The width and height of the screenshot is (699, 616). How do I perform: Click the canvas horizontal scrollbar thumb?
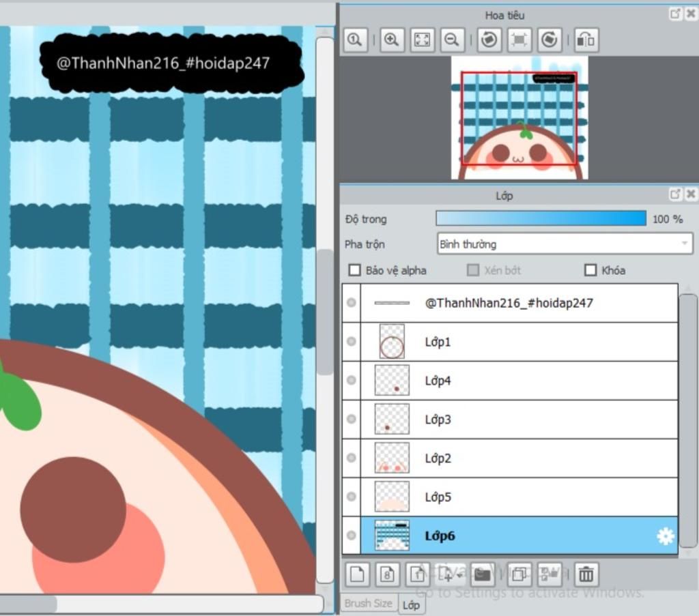point(28,604)
